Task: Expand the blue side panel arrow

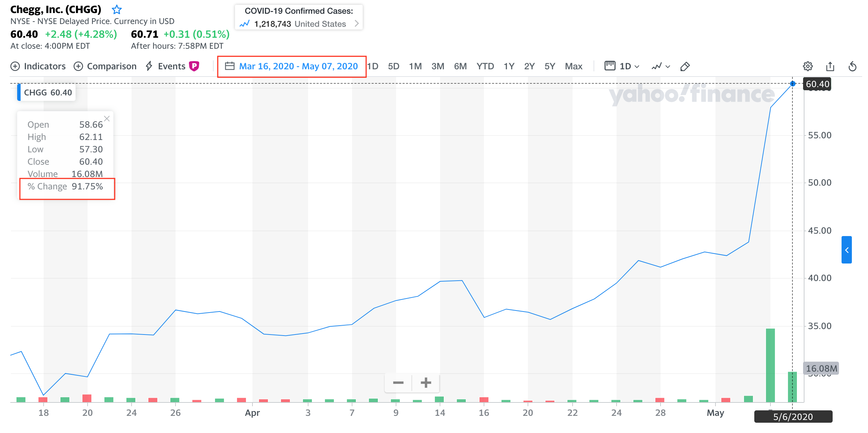Action: tap(847, 250)
